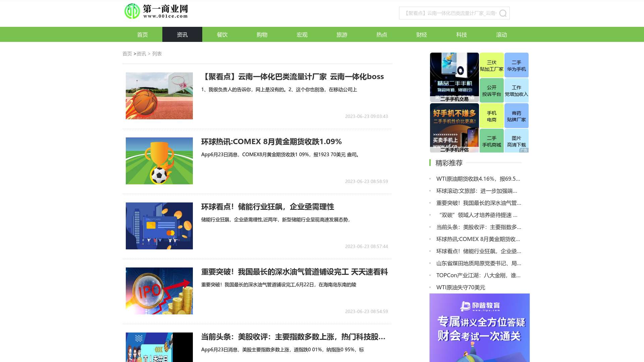Click the 2023-06-23 08:58:59 timestamp
The width and height of the screenshot is (644, 362).
pos(366,181)
